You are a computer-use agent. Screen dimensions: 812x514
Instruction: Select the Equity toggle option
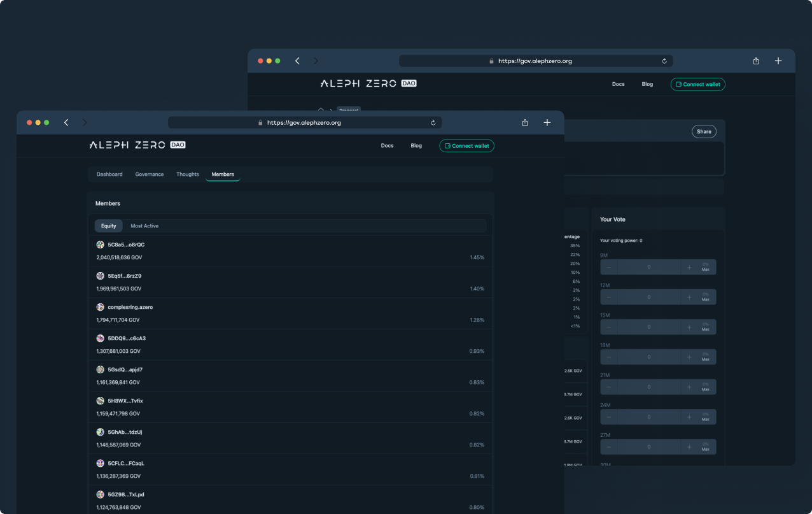tap(108, 226)
